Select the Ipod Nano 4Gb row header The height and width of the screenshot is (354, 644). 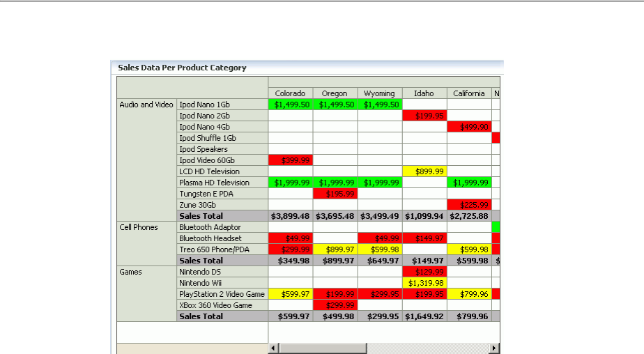point(222,127)
